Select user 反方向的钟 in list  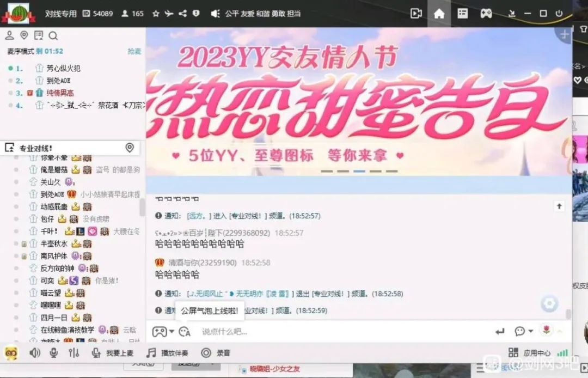click(57, 268)
